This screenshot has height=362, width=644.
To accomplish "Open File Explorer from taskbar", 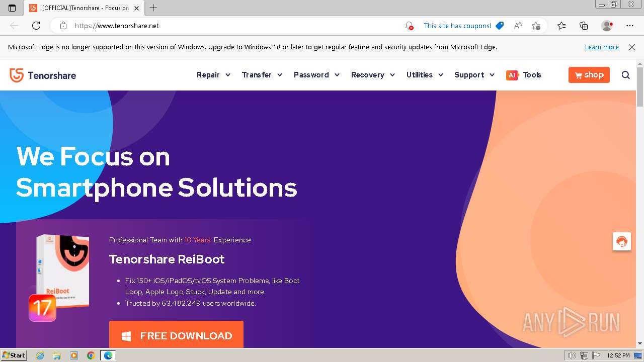I will tap(57, 355).
